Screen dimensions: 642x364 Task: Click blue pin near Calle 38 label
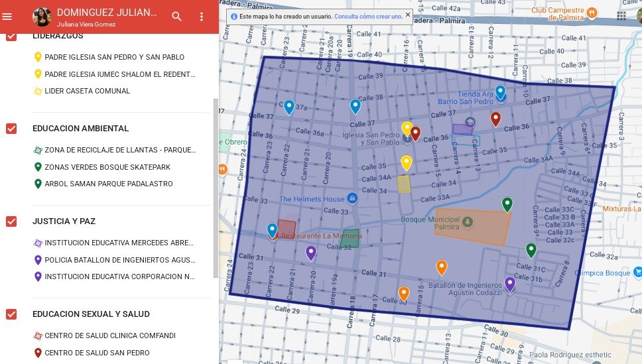(x=355, y=107)
